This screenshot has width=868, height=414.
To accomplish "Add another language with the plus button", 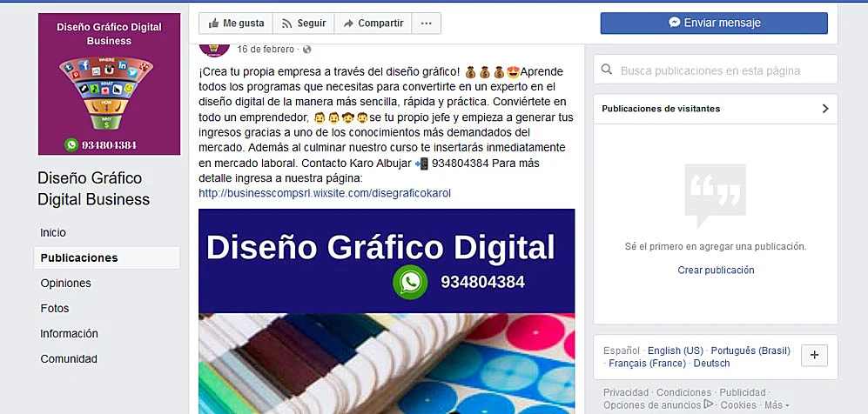I will tap(814, 356).
